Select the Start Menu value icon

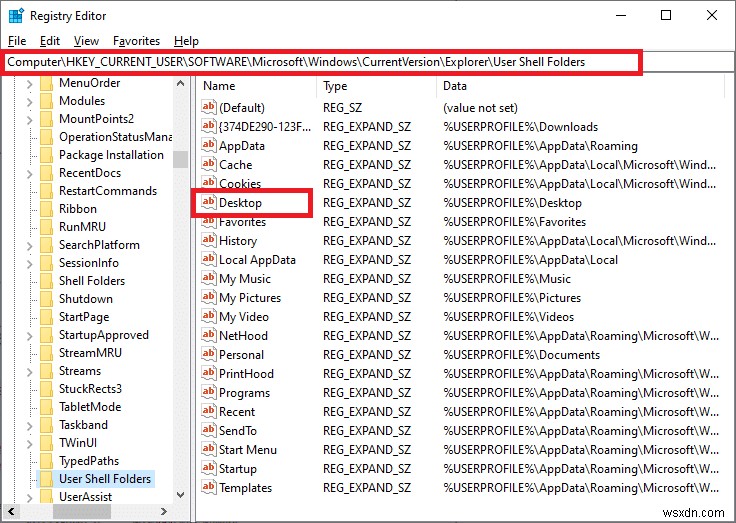[x=208, y=449]
